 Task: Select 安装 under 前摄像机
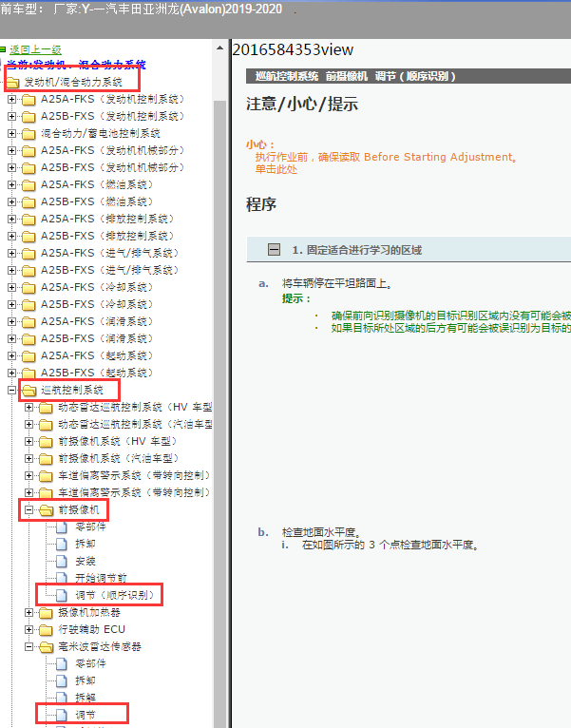tap(86, 562)
